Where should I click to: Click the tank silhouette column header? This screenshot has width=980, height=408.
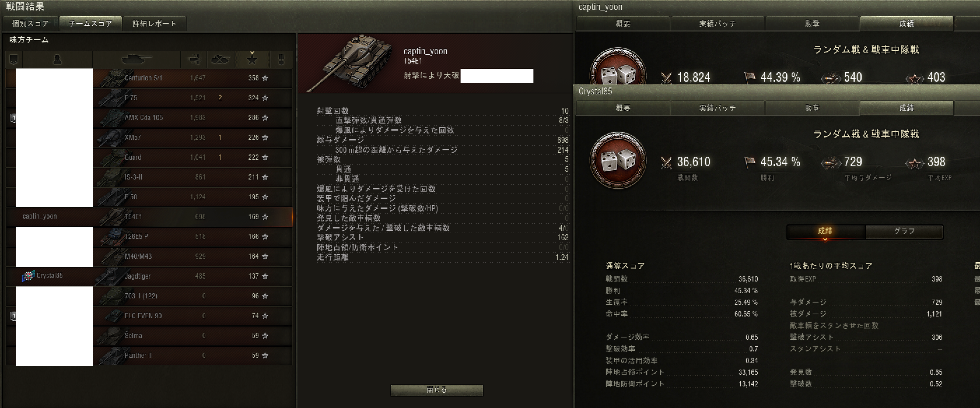tap(136, 59)
